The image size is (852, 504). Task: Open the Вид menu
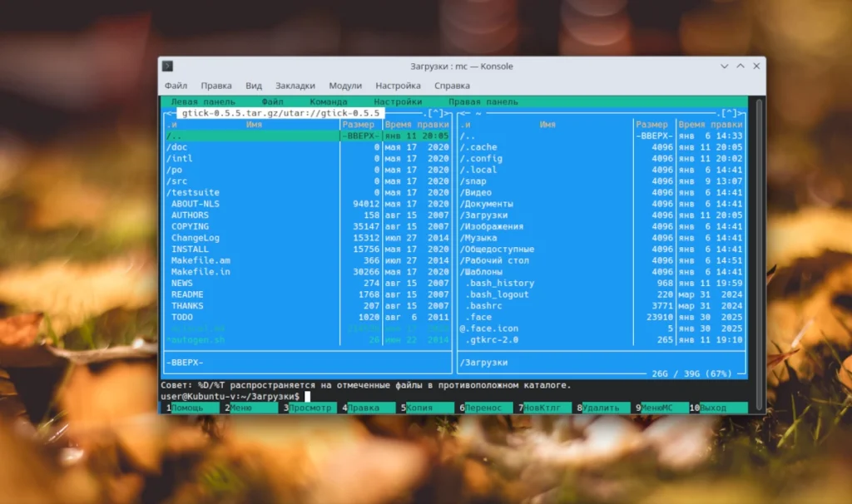point(254,86)
